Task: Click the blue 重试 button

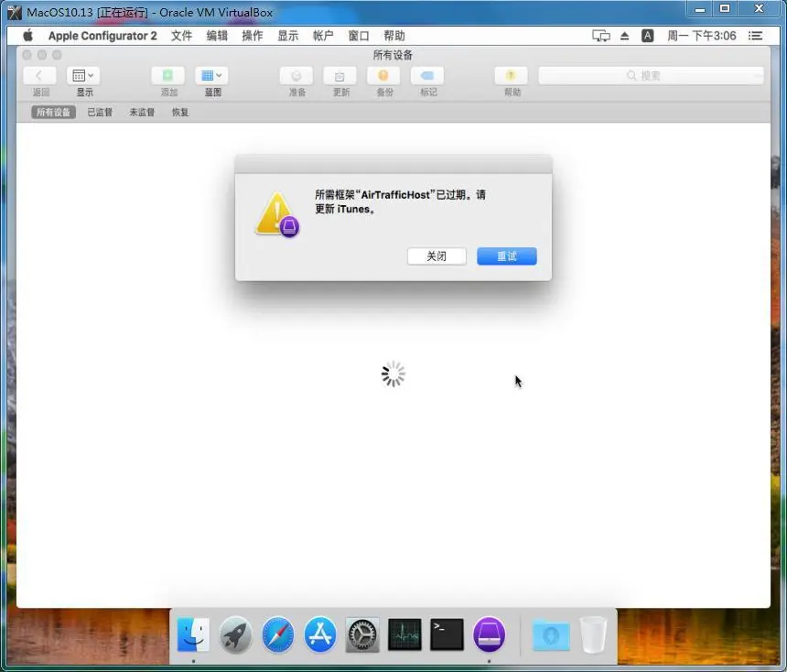Action: (x=507, y=256)
